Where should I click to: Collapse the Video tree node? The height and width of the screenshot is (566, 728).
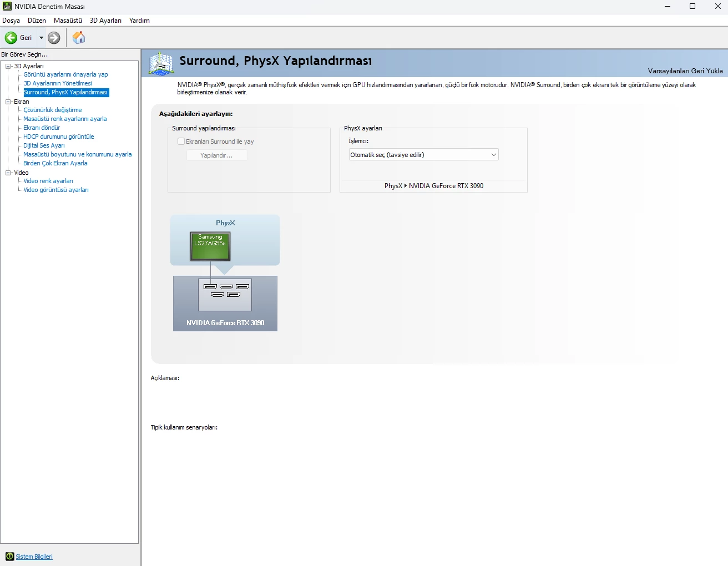[x=8, y=173]
